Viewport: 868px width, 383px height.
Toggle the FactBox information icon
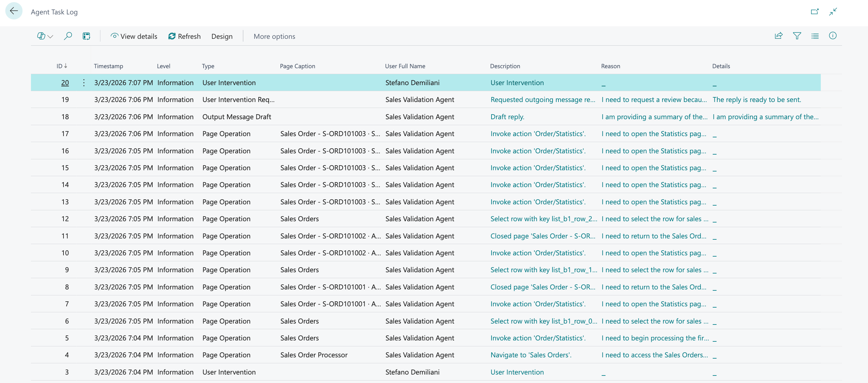[832, 36]
